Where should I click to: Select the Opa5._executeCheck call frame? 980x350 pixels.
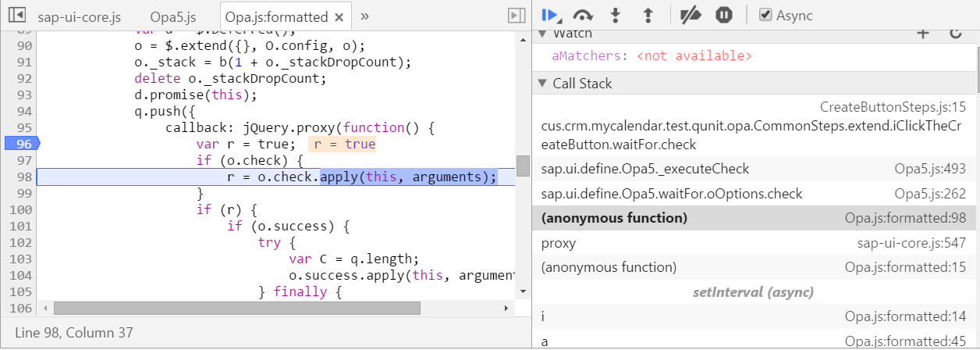pos(753,169)
